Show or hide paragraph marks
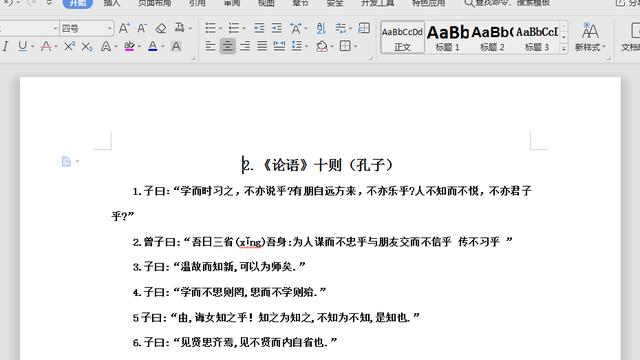 pyautogui.click(x=340, y=28)
